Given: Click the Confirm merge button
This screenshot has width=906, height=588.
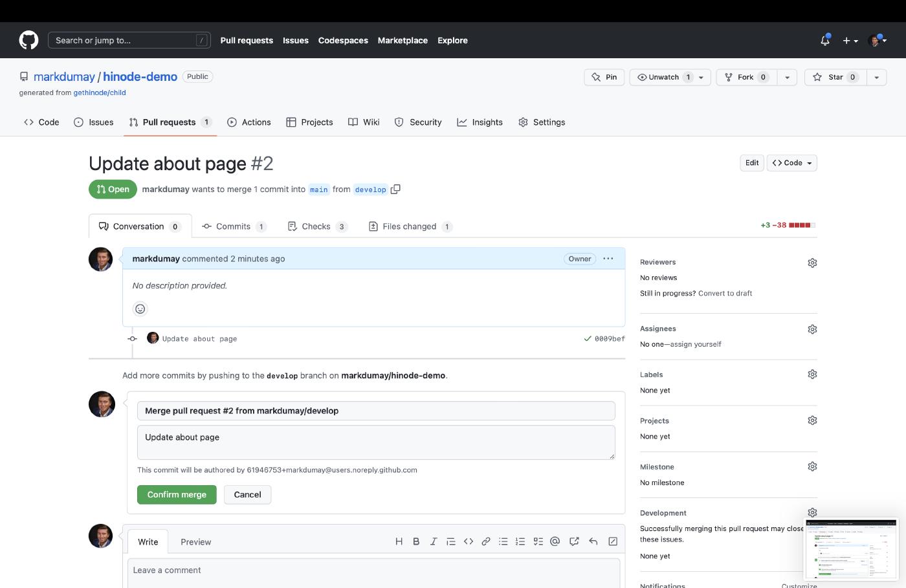Looking at the screenshot, I should pyautogui.click(x=177, y=495).
